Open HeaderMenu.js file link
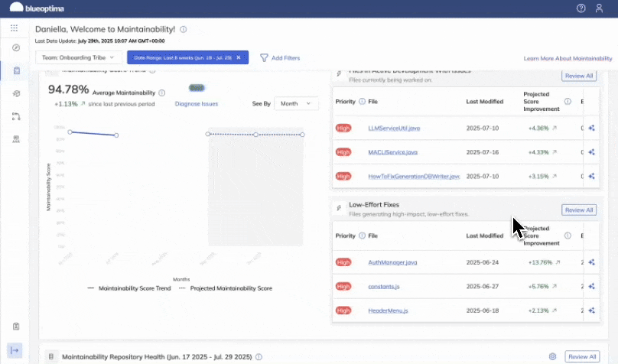This screenshot has width=618, height=364. tap(388, 310)
